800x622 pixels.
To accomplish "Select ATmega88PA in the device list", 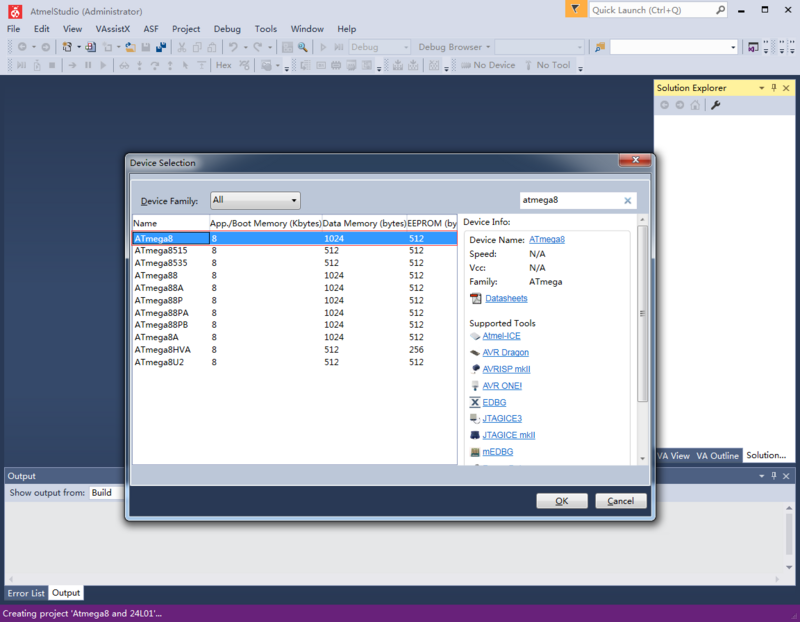I will click(x=161, y=313).
